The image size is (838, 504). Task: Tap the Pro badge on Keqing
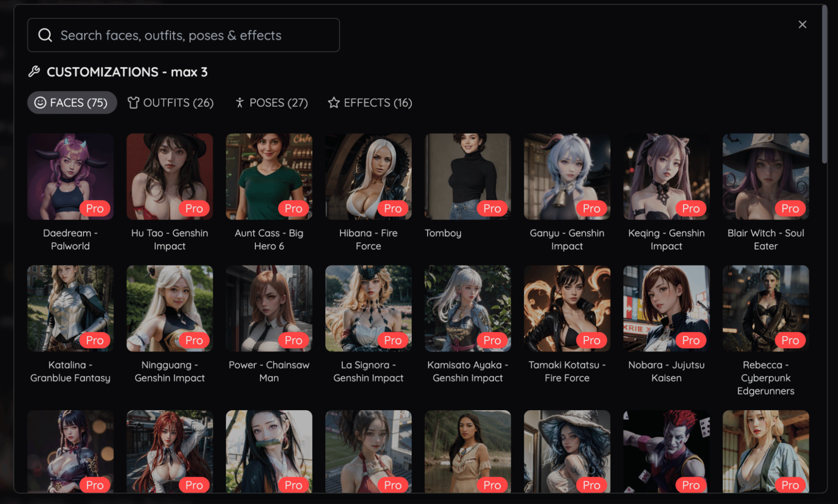691,208
